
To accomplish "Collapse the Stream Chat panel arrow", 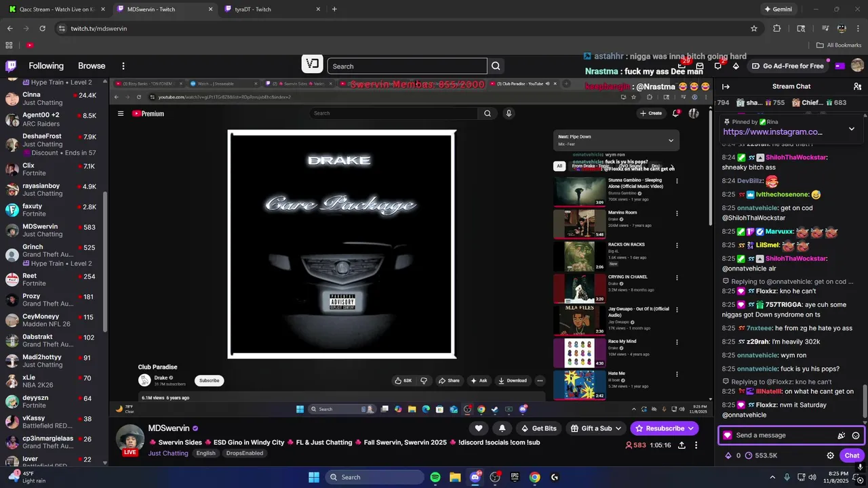I will [726, 86].
